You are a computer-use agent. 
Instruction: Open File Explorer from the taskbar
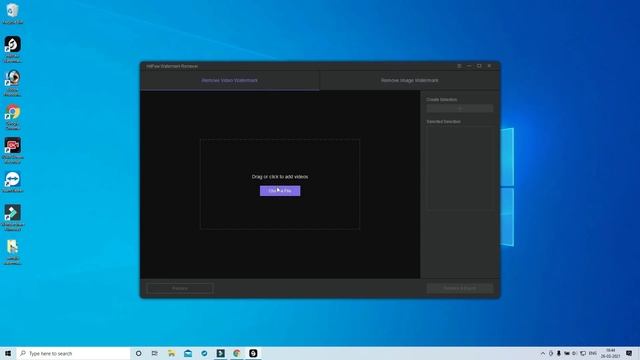click(x=171, y=353)
